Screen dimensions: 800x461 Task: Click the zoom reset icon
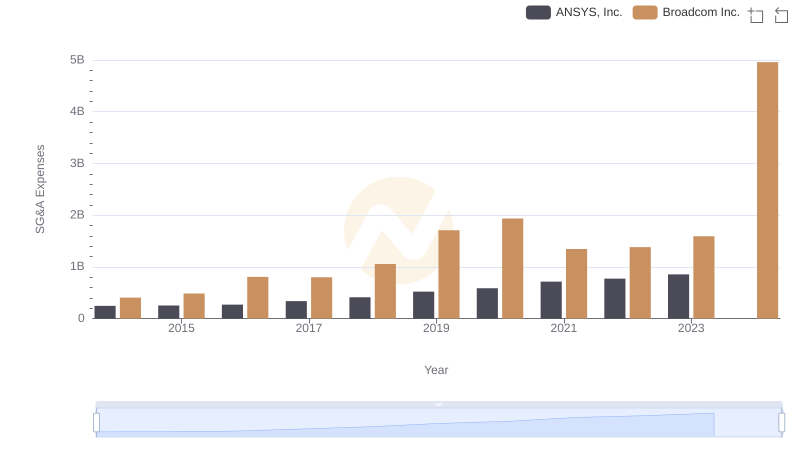click(x=781, y=15)
